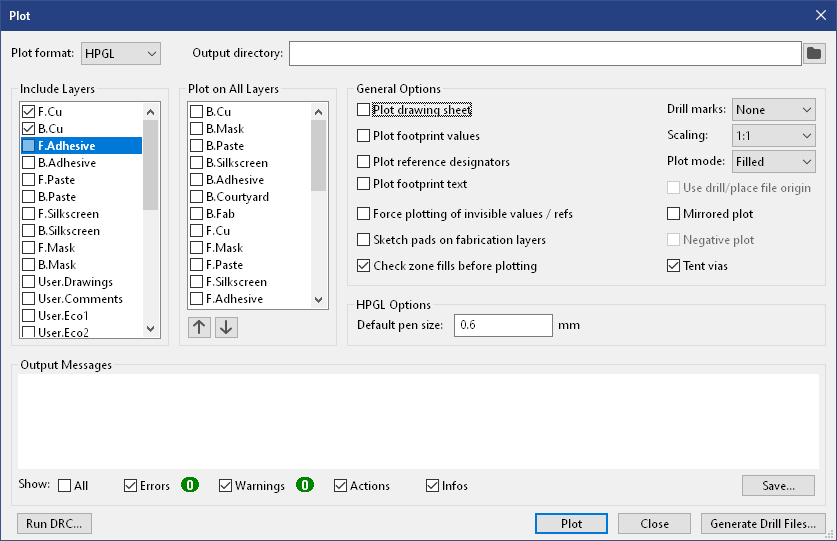The width and height of the screenshot is (837, 541).
Task: Open the Plot format dropdown
Action: tap(121, 53)
